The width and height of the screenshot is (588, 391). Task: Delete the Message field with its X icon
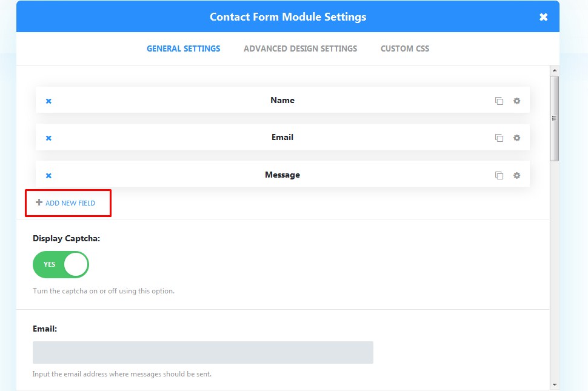pyautogui.click(x=48, y=175)
